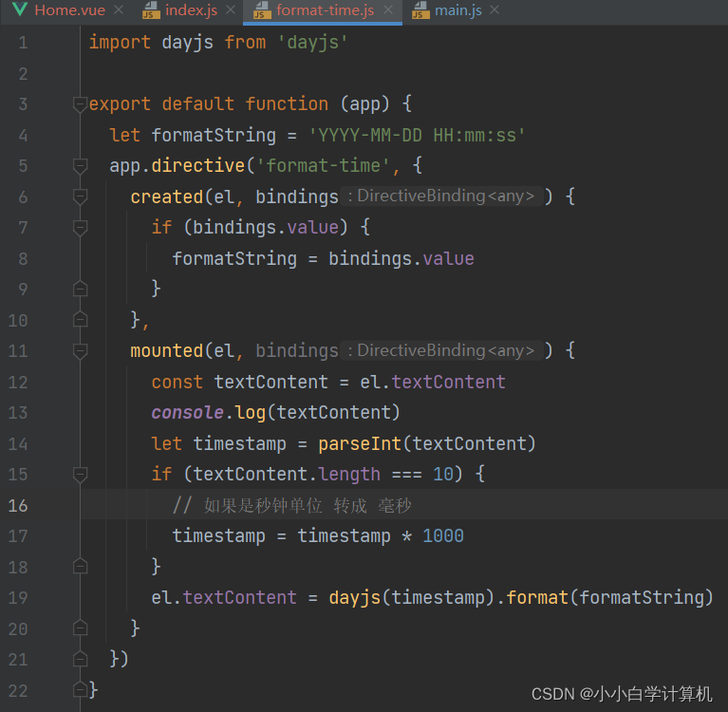Screen dimensions: 728x712
Task: Click the fold end marker on line 20
Action: point(81,628)
